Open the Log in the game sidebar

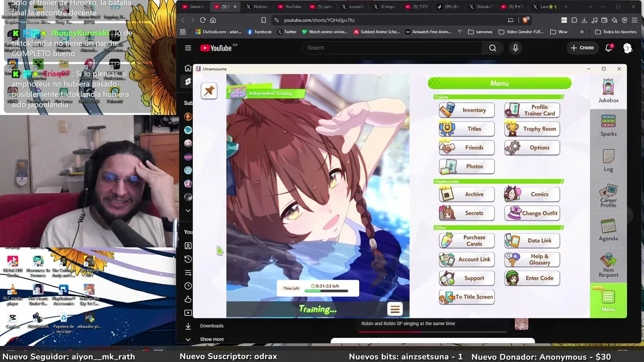coord(608,161)
